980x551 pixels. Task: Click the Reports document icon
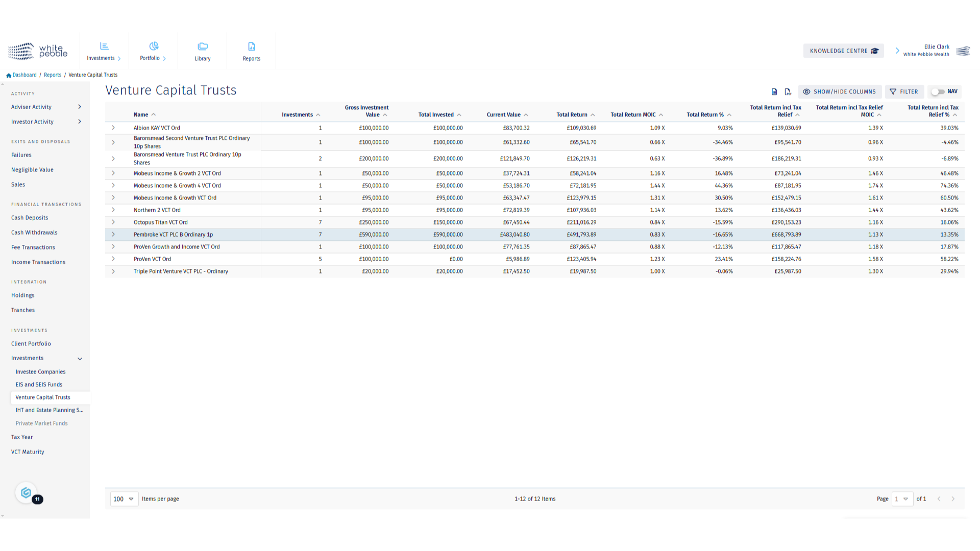[252, 46]
